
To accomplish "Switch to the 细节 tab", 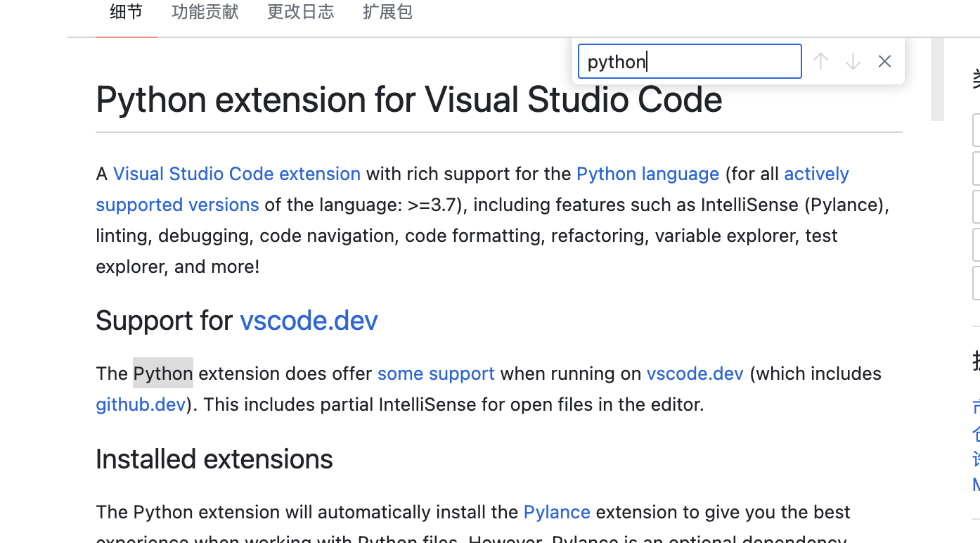I will (127, 12).
